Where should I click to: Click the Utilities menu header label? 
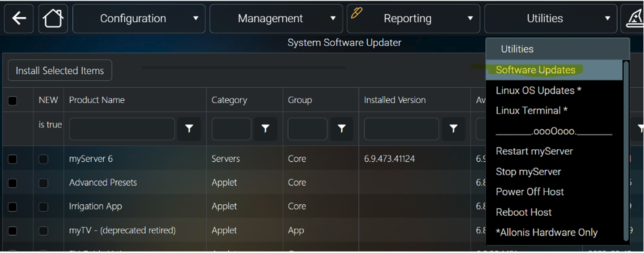[x=517, y=49]
